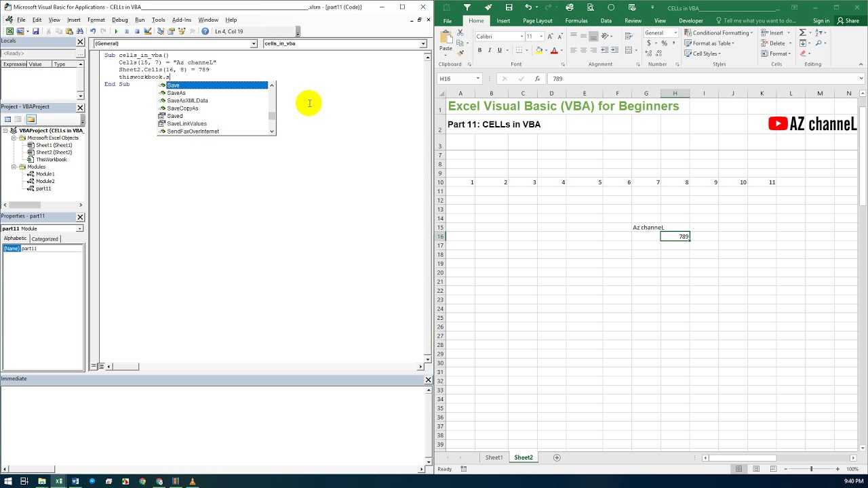The width and height of the screenshot is (868, 488).
Task: Toggle Design Mode icon in VBA toolbar
Action: click(149, 31)
